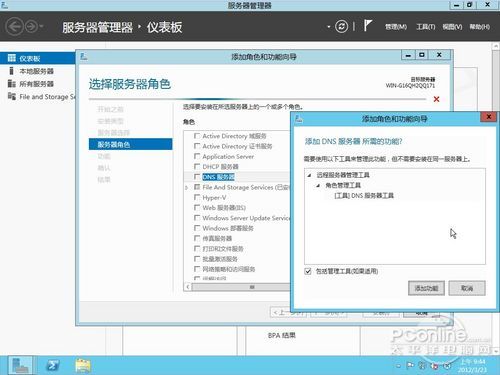Open the 帮助(H) menu
This screenshot has width=500, height=375.
point(480,27)
